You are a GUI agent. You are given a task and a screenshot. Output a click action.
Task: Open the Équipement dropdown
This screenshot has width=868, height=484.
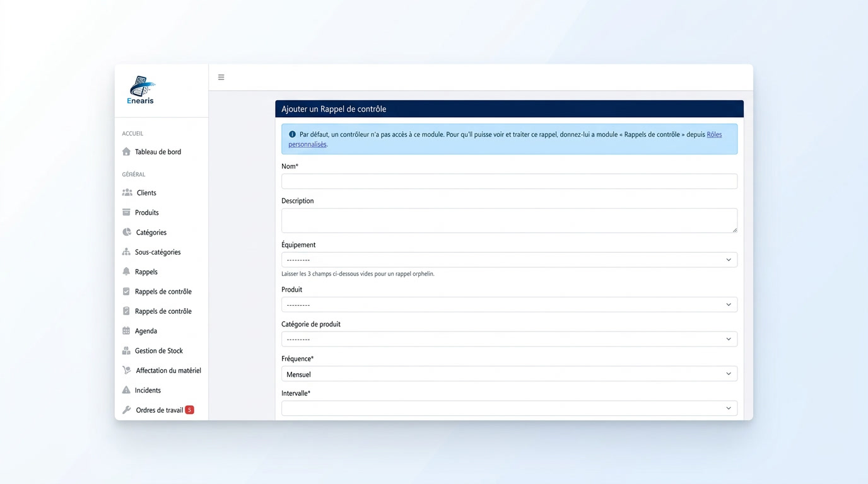[509, 260]
